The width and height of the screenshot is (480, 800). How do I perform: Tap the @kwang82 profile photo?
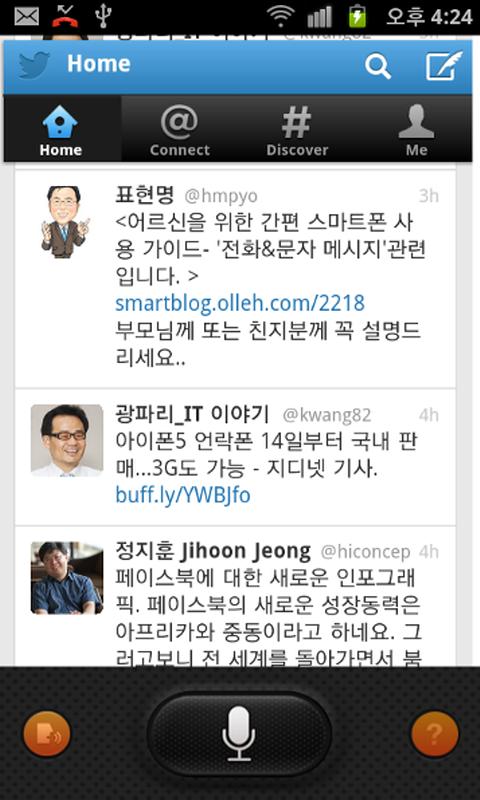tap(67, 440)
